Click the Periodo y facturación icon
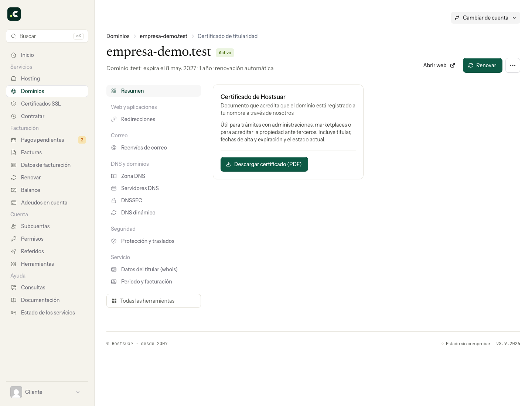The height and width of the screenshot is (406, 532). point(114,282)
